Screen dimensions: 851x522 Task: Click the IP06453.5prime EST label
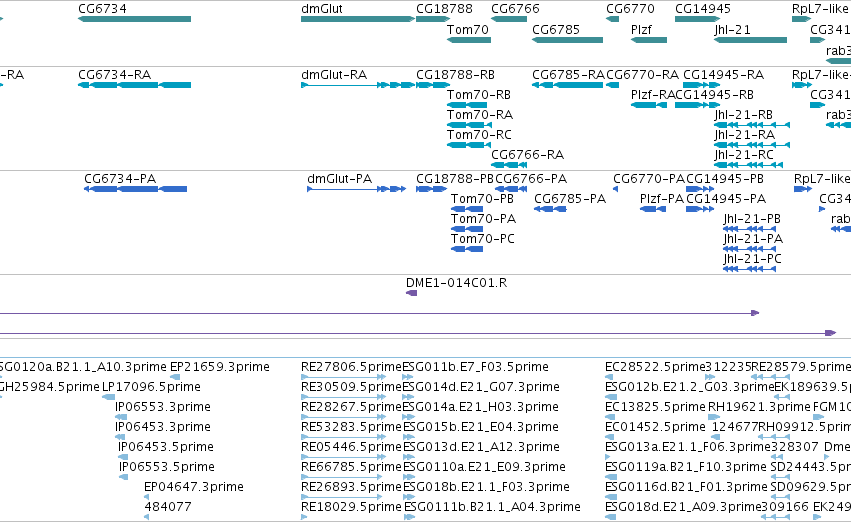[166, 447]
